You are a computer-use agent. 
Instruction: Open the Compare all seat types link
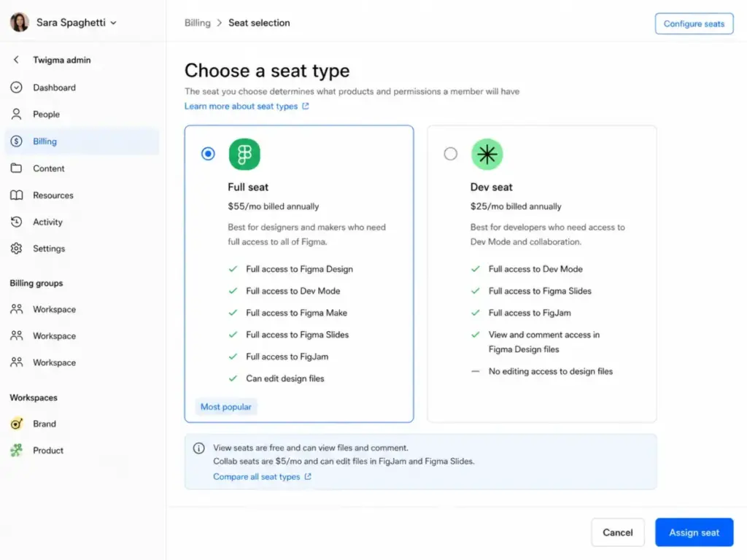[x=256, y=477]
